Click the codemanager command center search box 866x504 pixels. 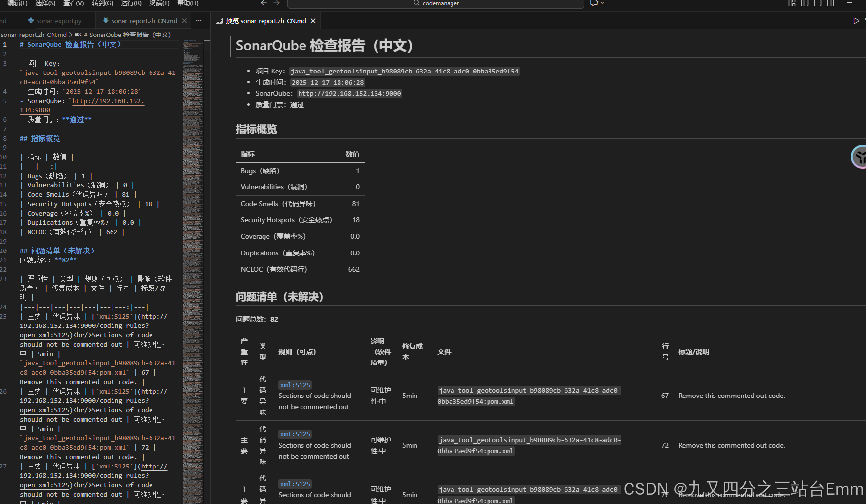[x=436, y=3]
